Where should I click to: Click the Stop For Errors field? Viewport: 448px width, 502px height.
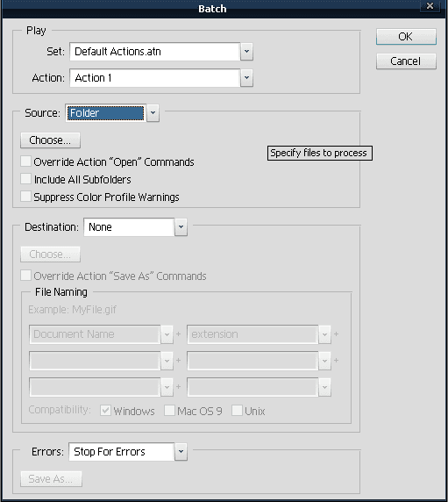[x=122, y=452]
